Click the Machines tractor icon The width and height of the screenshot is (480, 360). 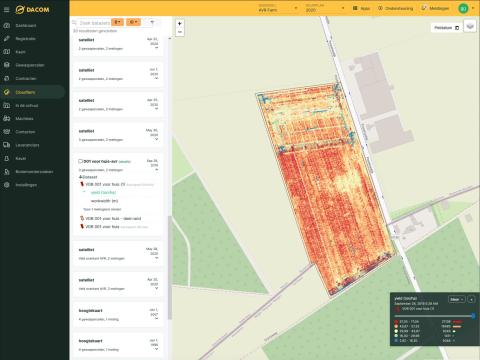click(x=7, y=119)
